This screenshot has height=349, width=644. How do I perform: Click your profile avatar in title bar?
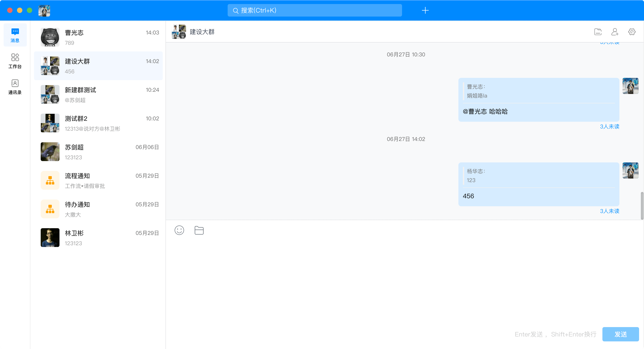[44, 11]
